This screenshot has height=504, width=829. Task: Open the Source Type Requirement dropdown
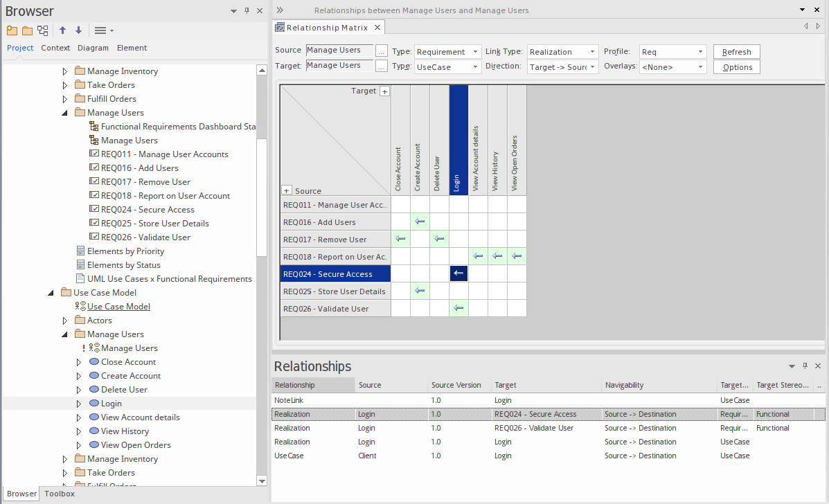(448, 52)
